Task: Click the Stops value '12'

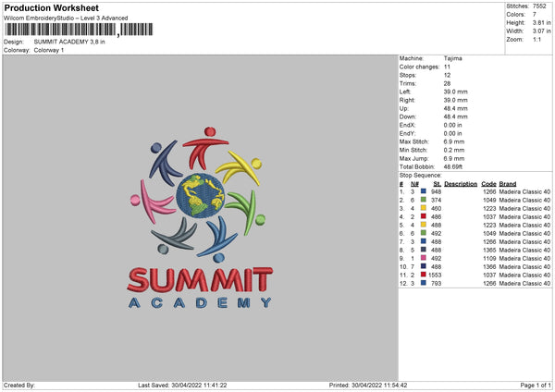Action: click(x=447, y=76)
